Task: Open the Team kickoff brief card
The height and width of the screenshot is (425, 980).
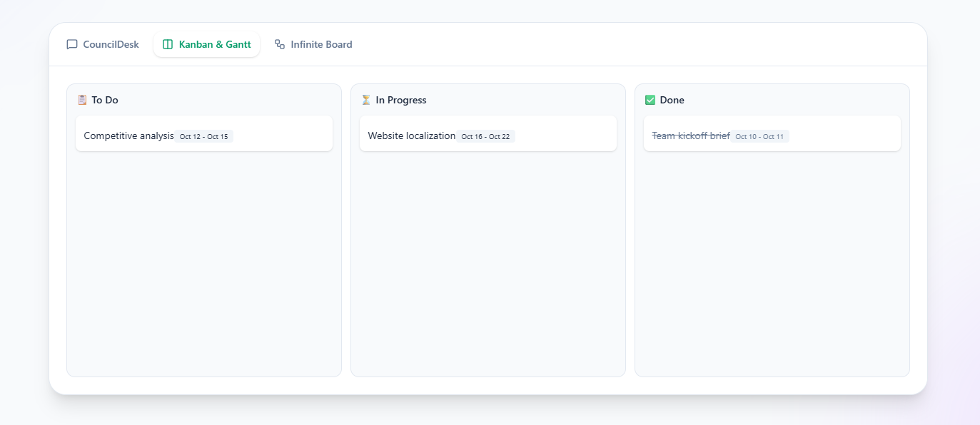Action: click(x=772, y=133)
